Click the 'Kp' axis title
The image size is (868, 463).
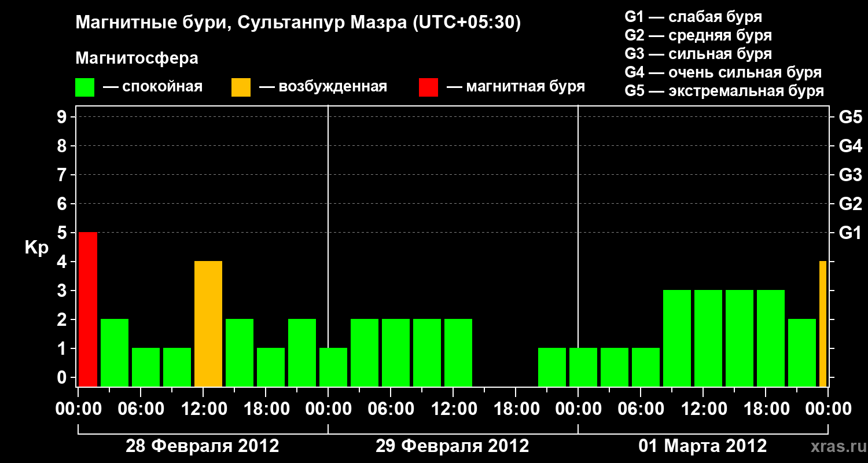click(x=36, y=248)
